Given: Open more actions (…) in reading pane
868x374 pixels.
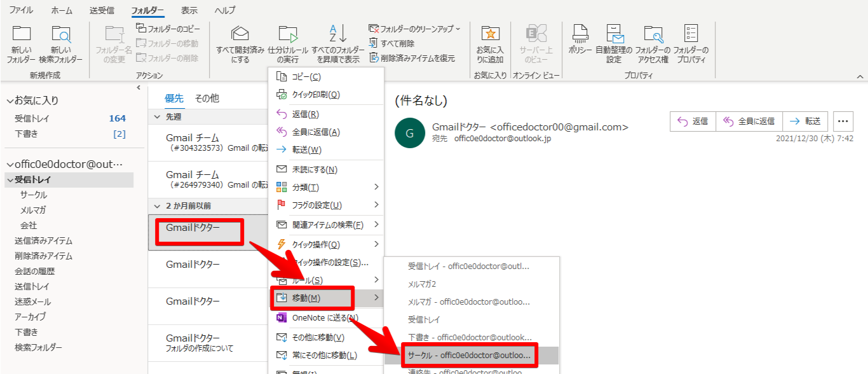Looking at the screenshot, I should pyautogui.click(x=843, y=121).
